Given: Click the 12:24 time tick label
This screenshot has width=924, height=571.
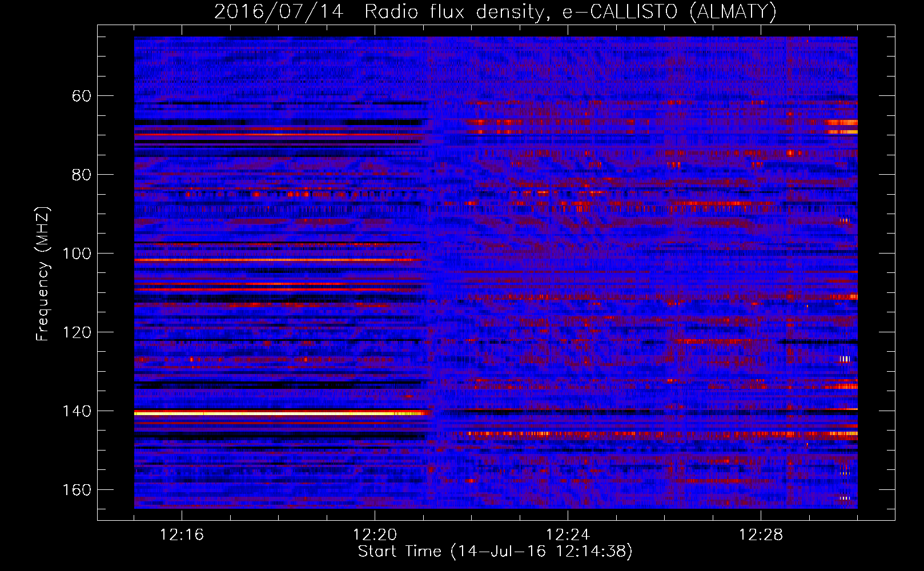Looking at the screenshot, I should [568, 535].
